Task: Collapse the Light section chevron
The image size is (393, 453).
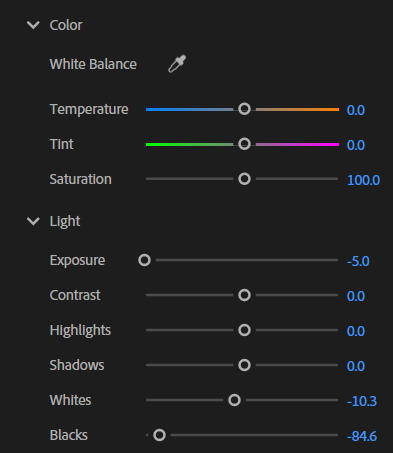Action: click(x=33, y=221)
